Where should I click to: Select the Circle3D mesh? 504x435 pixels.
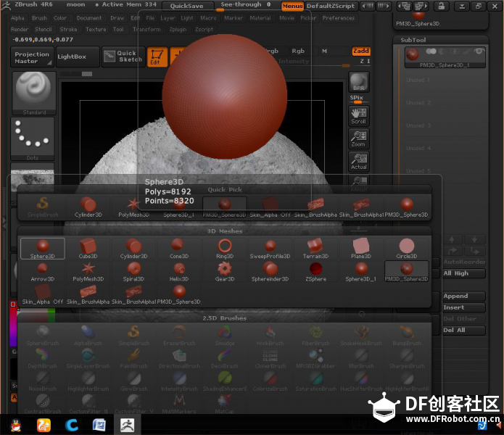coord(407,249)
